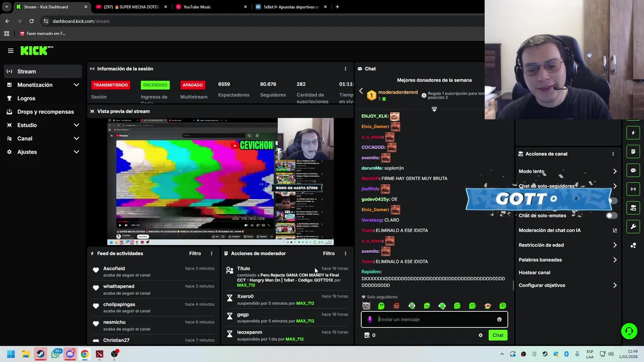The width and height of the screenshot is (644, 362).
Task: Click moderadordemrd in top donors
Action: 397,93
